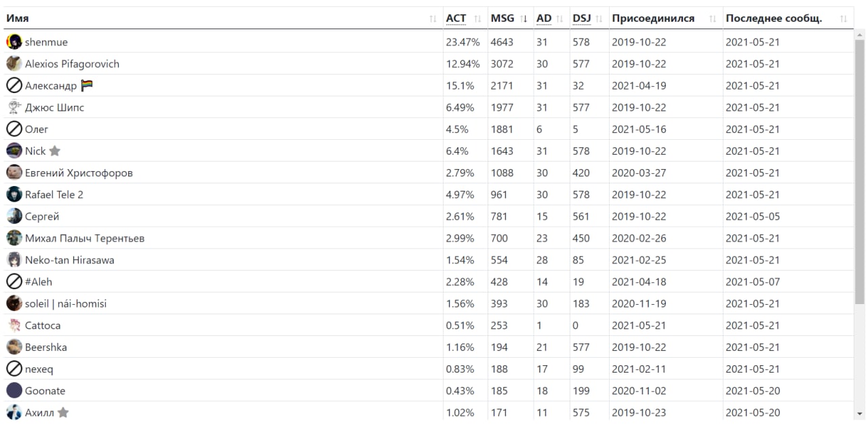
Task: Click the blocked icon beside #Aleh
Action: pyautogui.click(x=14, y=282)
